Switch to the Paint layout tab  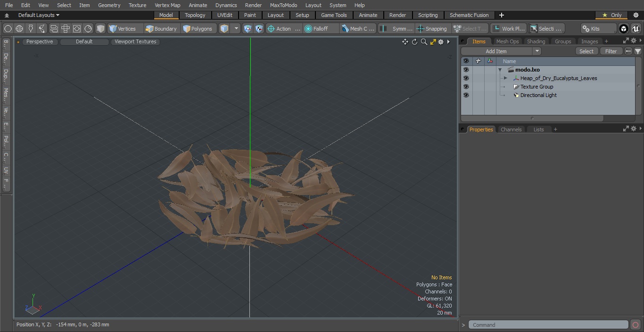click(x=250, y=15)
